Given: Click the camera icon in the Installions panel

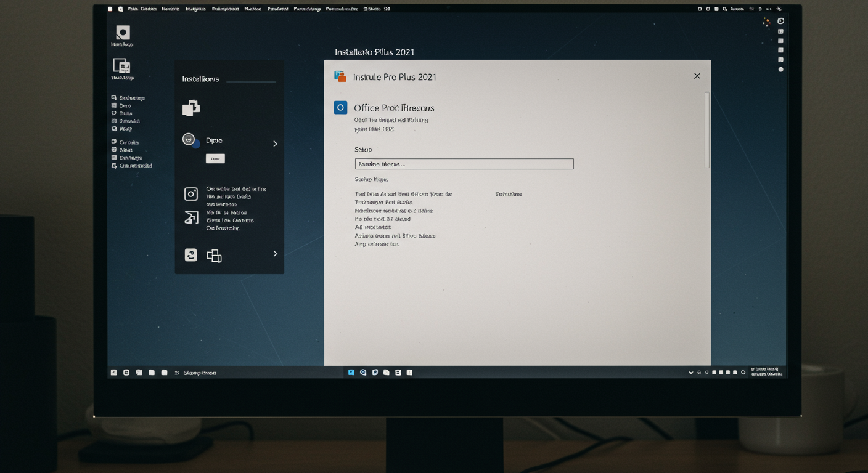Looking at the screenshot, I should pos(191,194).
